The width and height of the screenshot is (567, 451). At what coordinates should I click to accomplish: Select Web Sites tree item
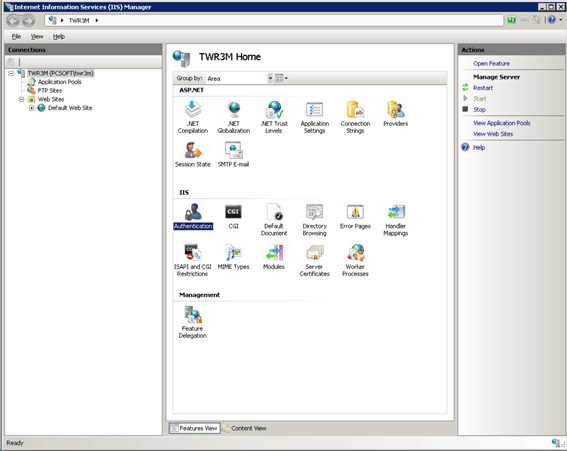click(x=51, y=99)
